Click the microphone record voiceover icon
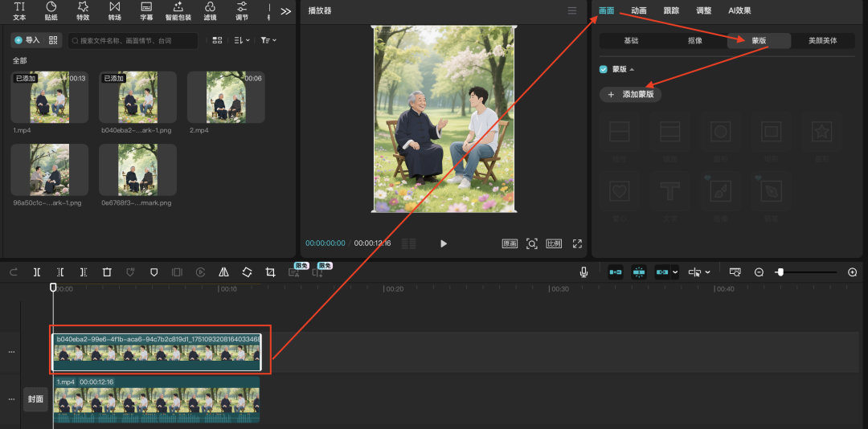868x429 pixels. tap(584, 272)
